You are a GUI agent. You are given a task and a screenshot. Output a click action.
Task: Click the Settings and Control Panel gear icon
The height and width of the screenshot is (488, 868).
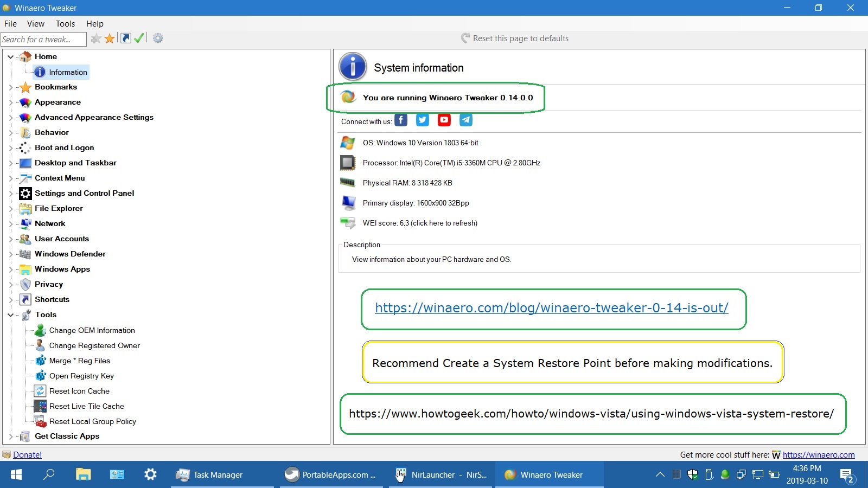point(25,193)
